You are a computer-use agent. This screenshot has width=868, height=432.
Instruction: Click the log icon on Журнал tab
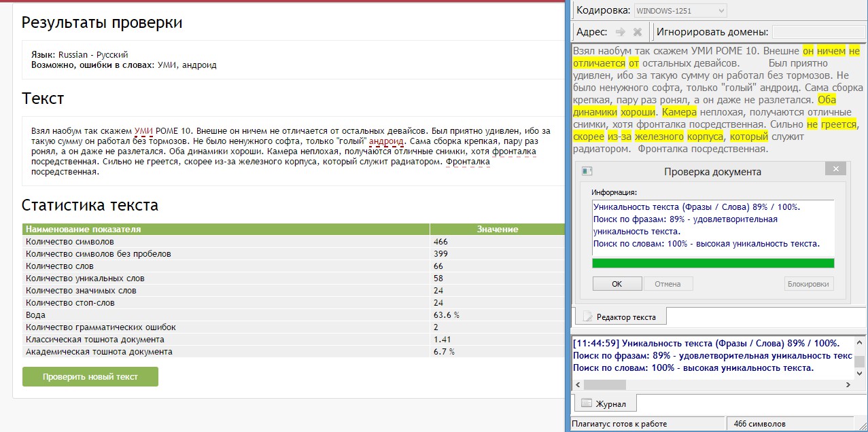coord(586,403)
